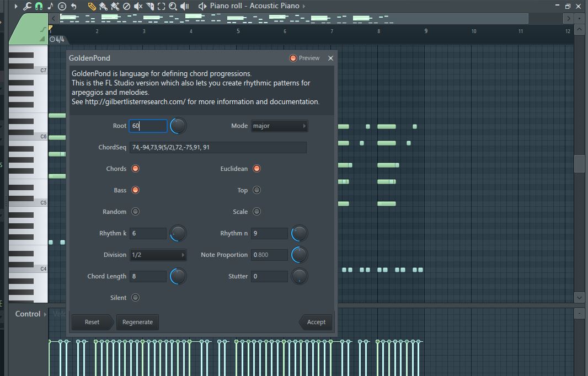The height and width of the screenshot is (376, 588).
Task: Toggle the Chords option
Action: [x=135, y=169]
